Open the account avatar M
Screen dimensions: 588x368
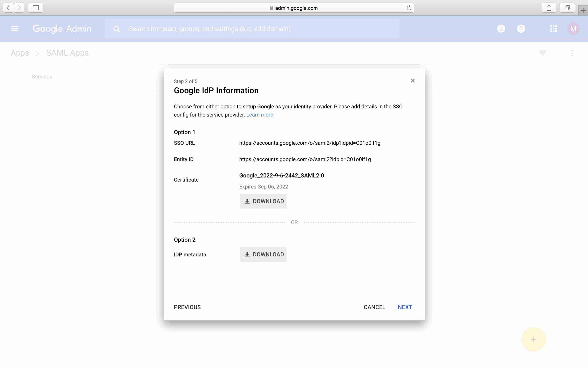tap(573, 29)
